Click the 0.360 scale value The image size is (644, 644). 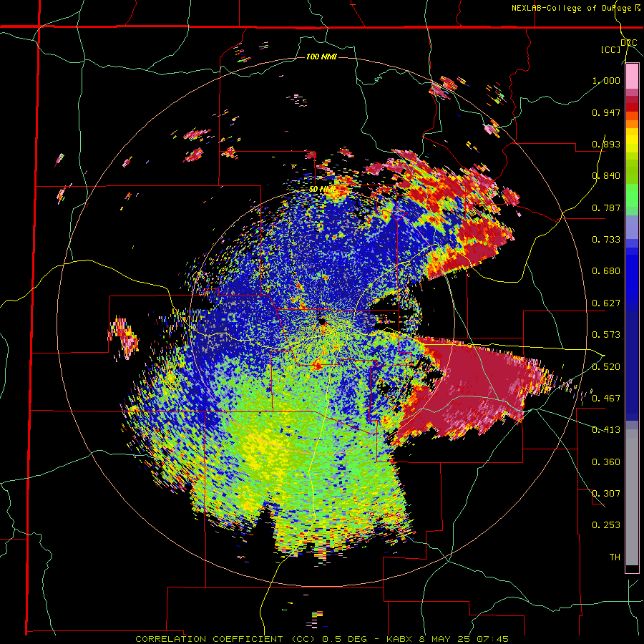click(606, 462)
